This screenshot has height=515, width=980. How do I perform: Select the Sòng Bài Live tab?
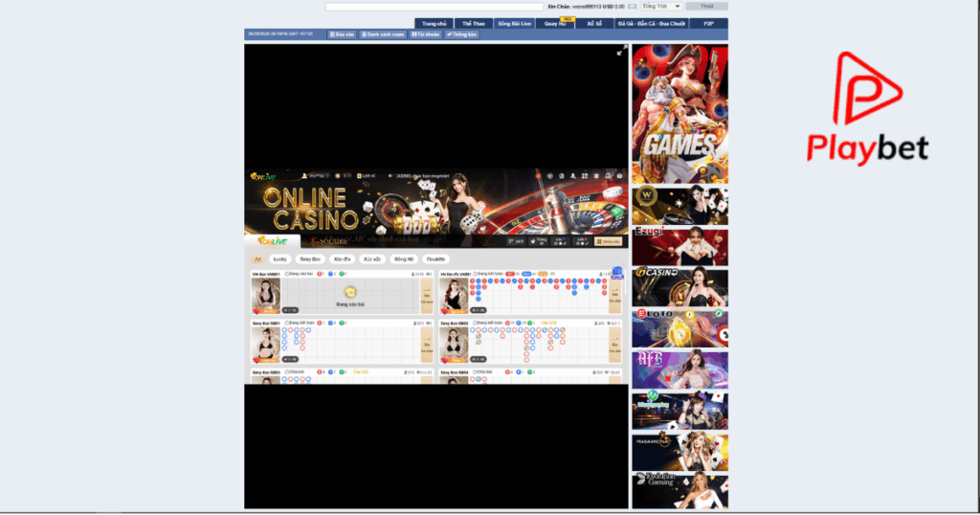(514, 24)
